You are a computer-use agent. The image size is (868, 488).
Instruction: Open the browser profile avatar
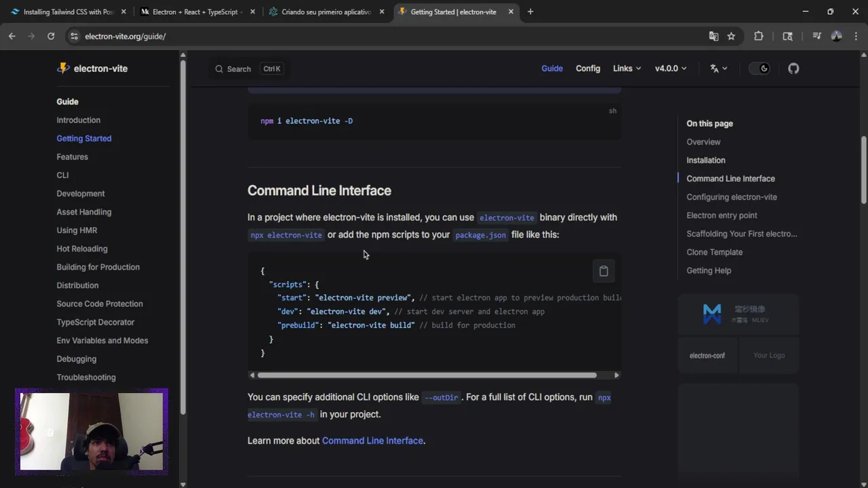pyautogui.click(x=836, y=37)
